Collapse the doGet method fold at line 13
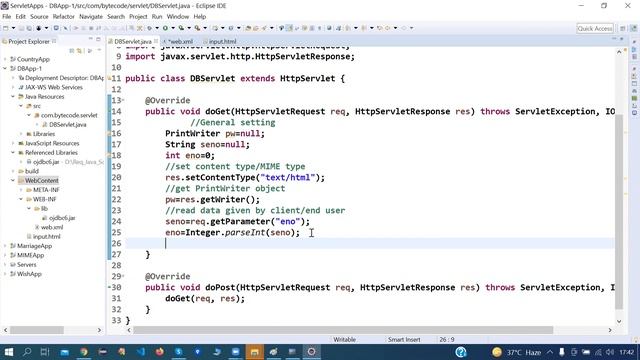640x360 pixels. (x=124, y=100)
